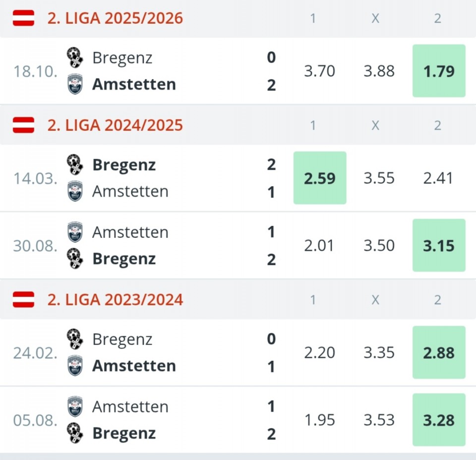Open the 2. LIGA 2024/2025 league link
476x460 pixels.
[115, 125]
